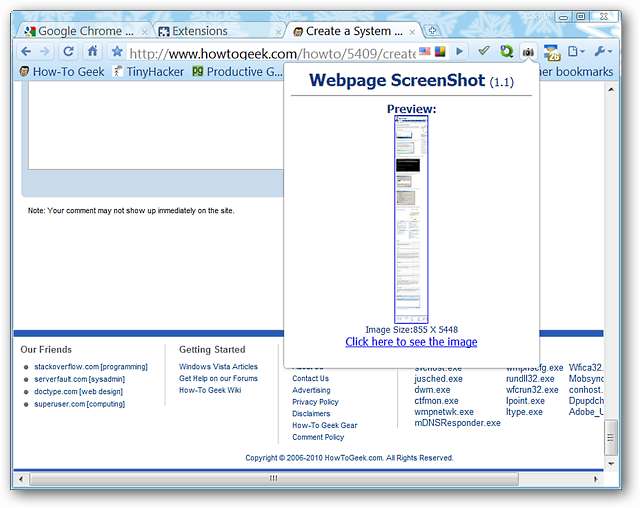Click the browser Back arrow
The height and width of the screenshot is (508, 640).
pyautogui.click(x=26, y=51)
